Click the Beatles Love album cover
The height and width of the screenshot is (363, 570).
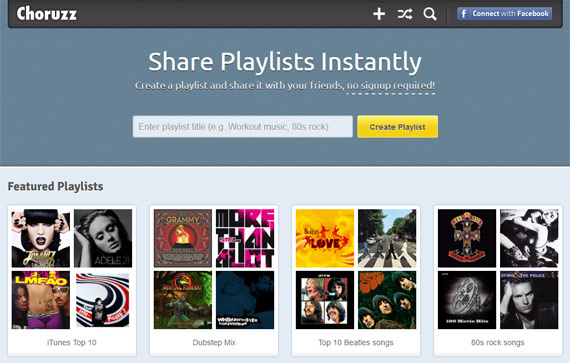(x=325, y=238)
